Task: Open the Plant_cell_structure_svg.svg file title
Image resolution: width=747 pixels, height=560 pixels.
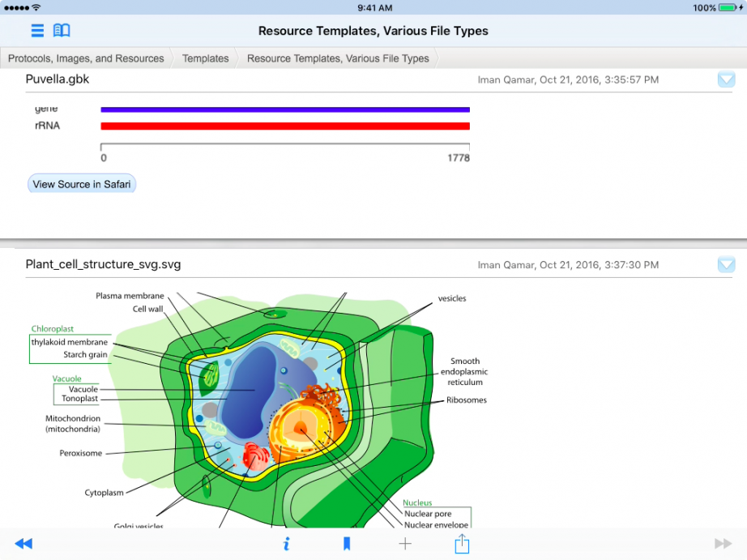Action: pyautogui.click(x=103, y=264)
